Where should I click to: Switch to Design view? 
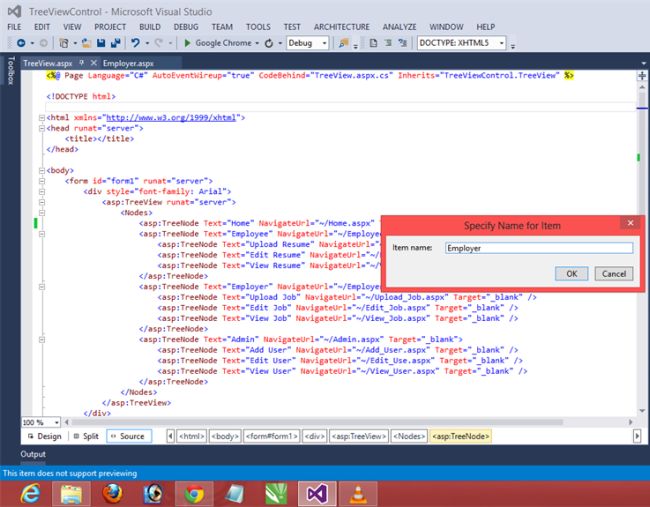pyautogui.click(x=46, y=436)
